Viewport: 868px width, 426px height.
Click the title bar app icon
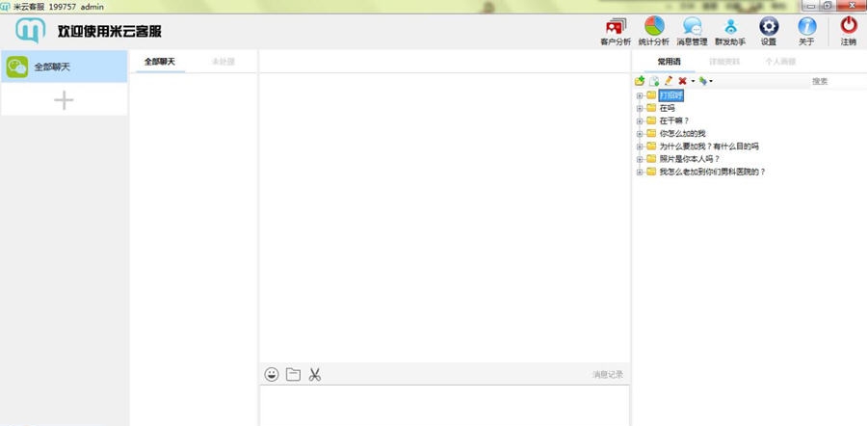(x=6, y=7)
